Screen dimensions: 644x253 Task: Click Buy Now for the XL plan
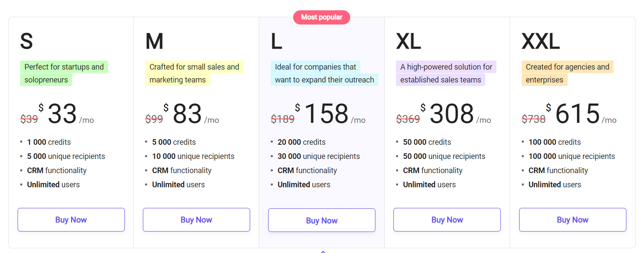tap(447, 220)
